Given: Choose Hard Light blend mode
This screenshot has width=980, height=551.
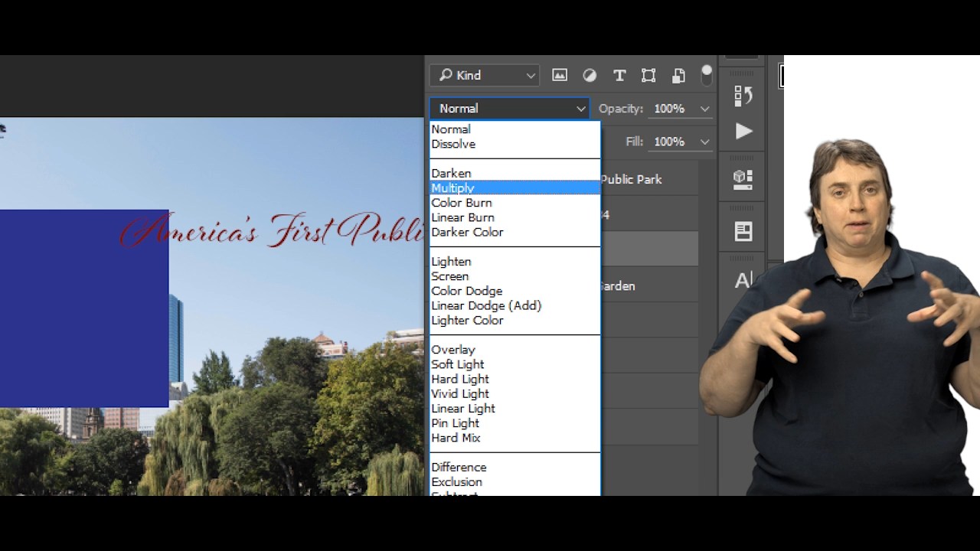Looking at the screenshot, I should 514,379.
